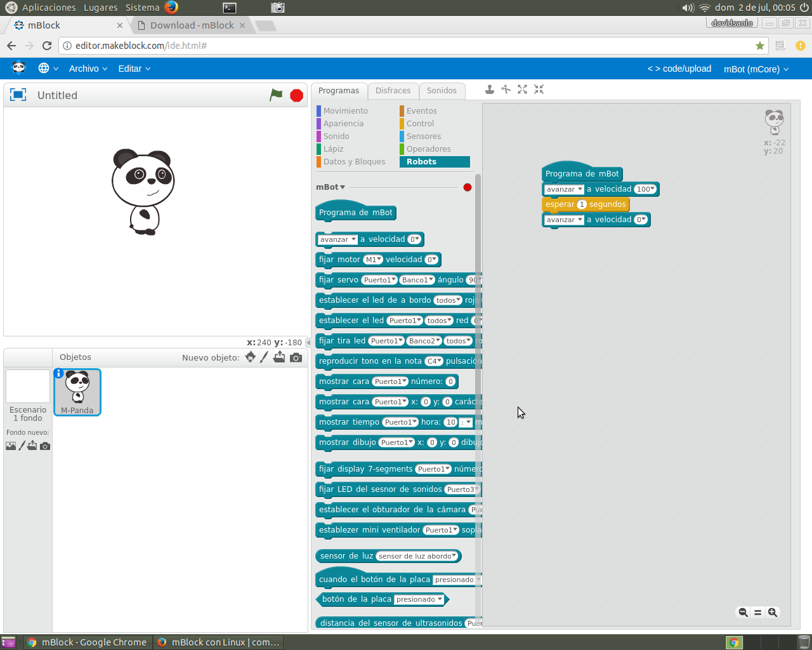Viewport: 812px width, 650px height.
Task: Upload new backdrop from file icon
Action: tap(32, 446)
